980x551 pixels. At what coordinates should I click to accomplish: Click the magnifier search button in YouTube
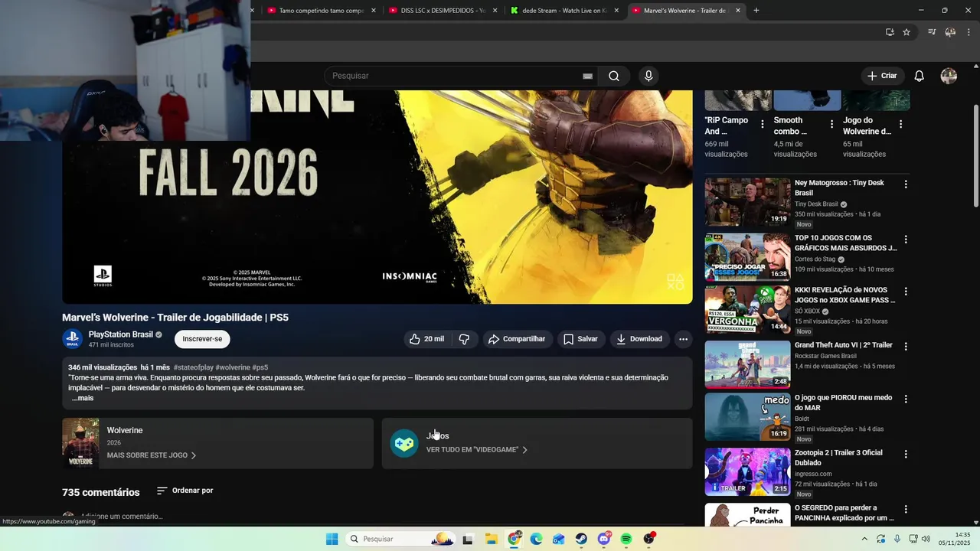point(614,76)
